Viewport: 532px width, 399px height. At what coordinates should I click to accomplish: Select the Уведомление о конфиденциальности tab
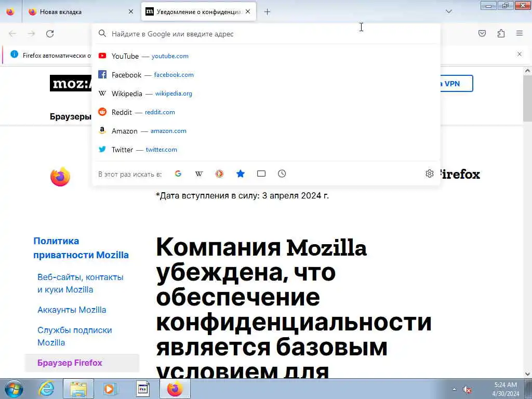point(198,12)
